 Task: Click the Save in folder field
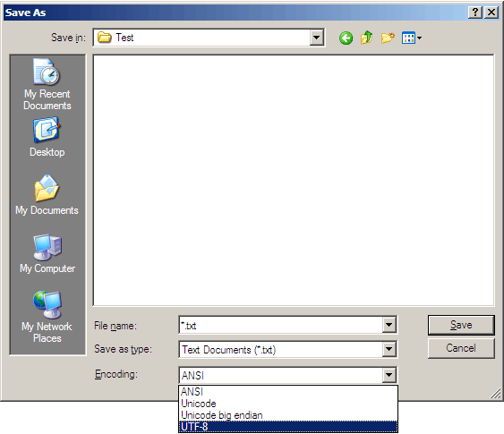[209, 38]
